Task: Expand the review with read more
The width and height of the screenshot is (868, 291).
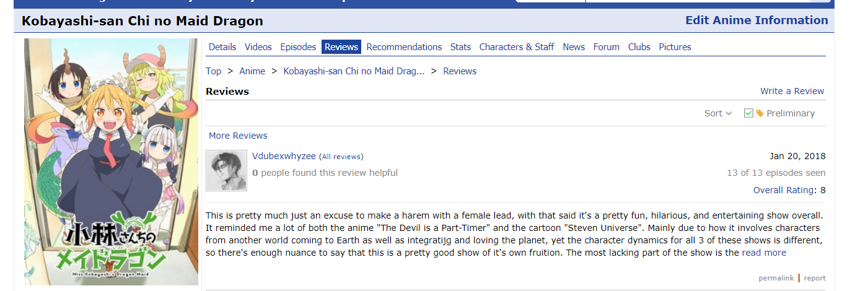Action: 764,253
